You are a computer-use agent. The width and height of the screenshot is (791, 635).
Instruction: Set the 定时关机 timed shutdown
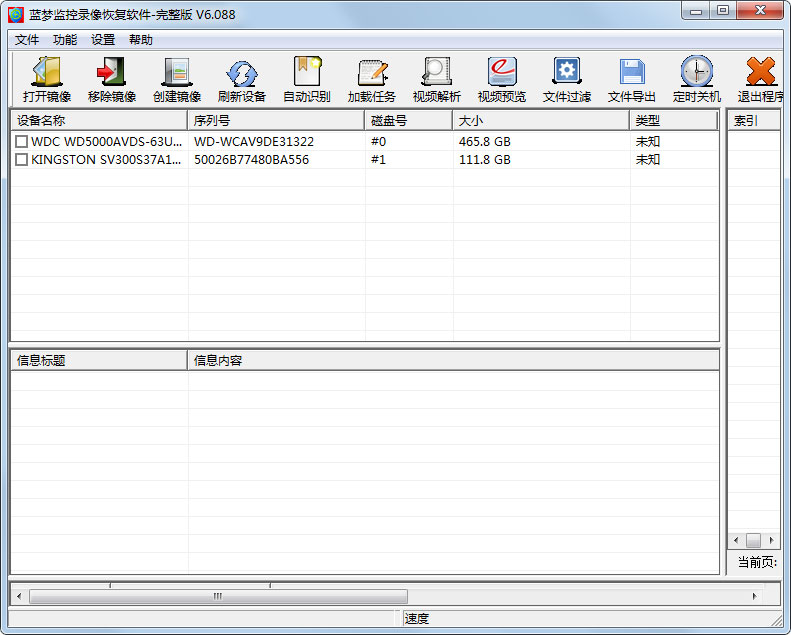[697, 73]
